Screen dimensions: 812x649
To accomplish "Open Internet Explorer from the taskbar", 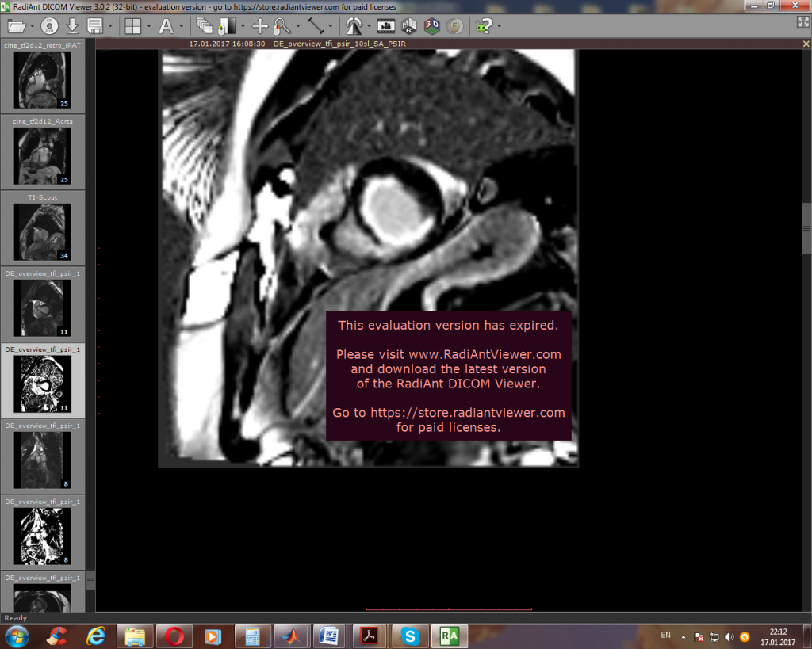I will tap(96, 636).
